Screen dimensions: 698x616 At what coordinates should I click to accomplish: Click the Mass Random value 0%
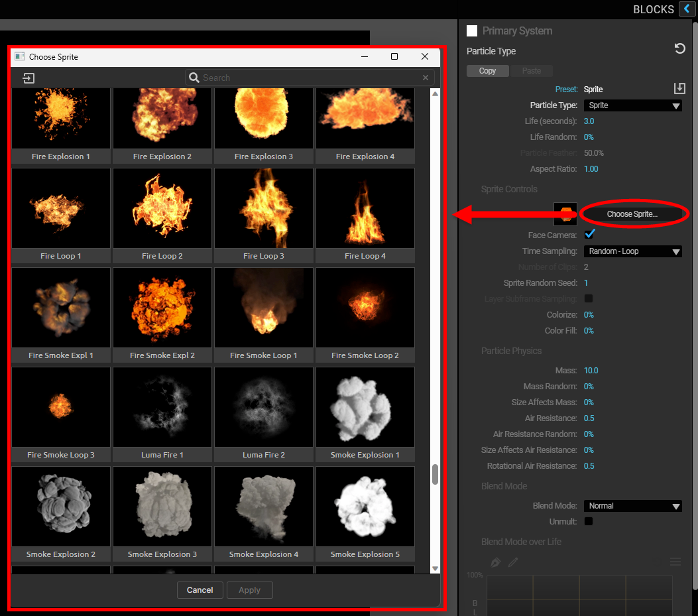[x=589, y=386]
